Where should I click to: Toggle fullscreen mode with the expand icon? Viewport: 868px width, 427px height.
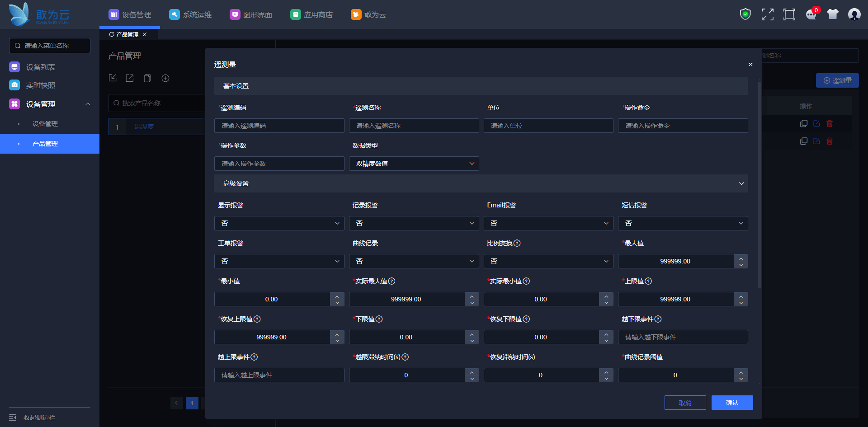tap(767, 14)
